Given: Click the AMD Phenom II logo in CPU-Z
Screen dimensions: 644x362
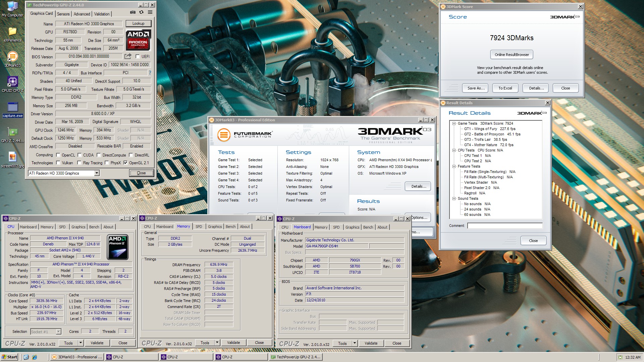Looking at the screenshot, I should click(118, 247).
